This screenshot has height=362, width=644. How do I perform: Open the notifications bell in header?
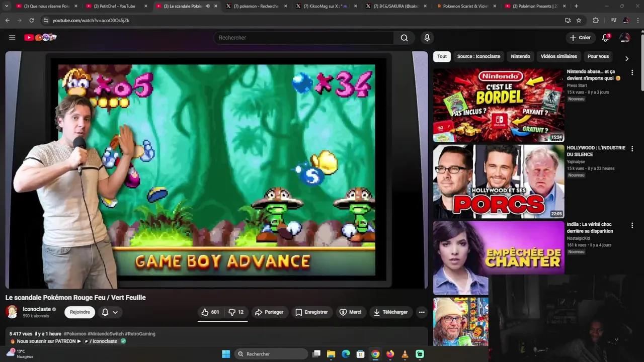606,38
